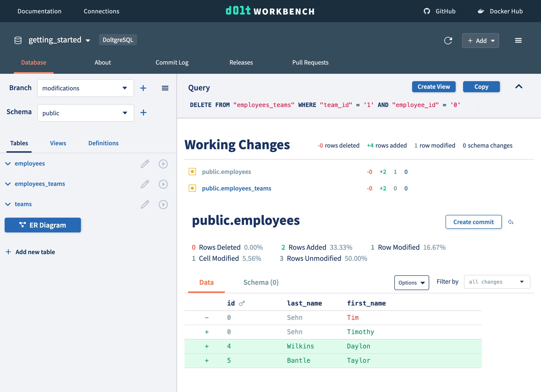Collapse the Query editor with up chevron

pyautogui.click(x=519, y=87)
